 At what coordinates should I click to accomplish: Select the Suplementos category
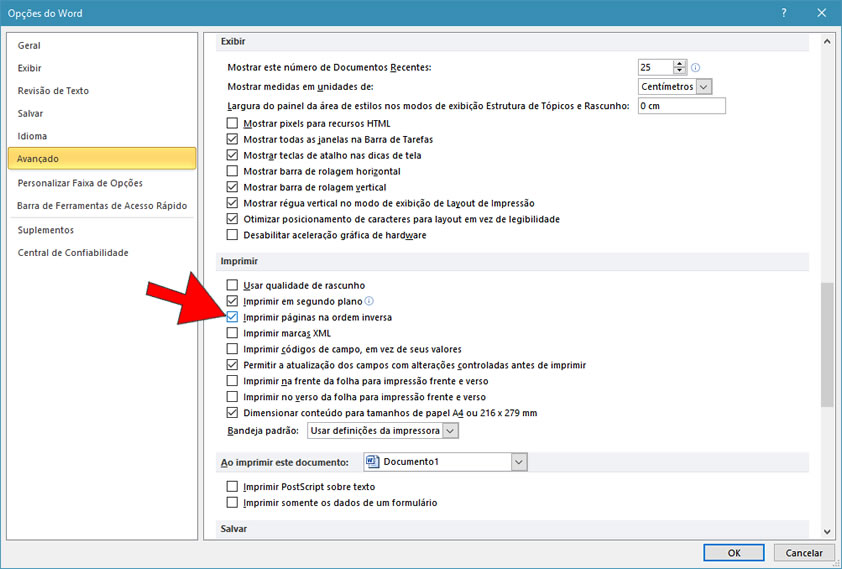point(102,230)
